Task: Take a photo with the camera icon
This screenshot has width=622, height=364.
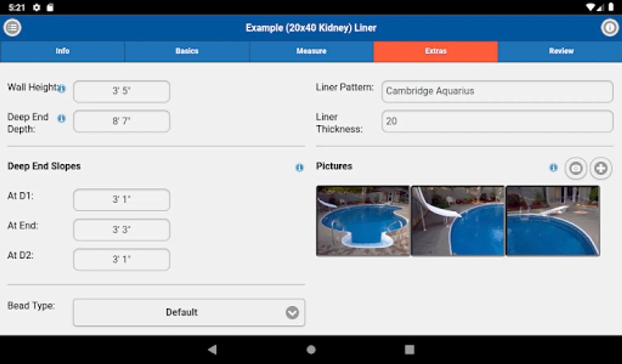Action: coord(576,168)
